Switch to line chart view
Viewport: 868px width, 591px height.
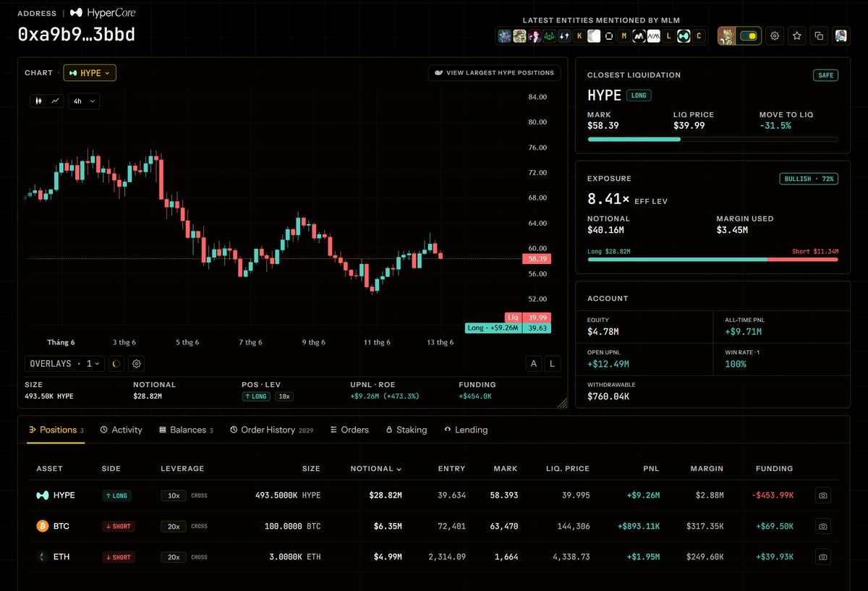click(x=55, y=101)
